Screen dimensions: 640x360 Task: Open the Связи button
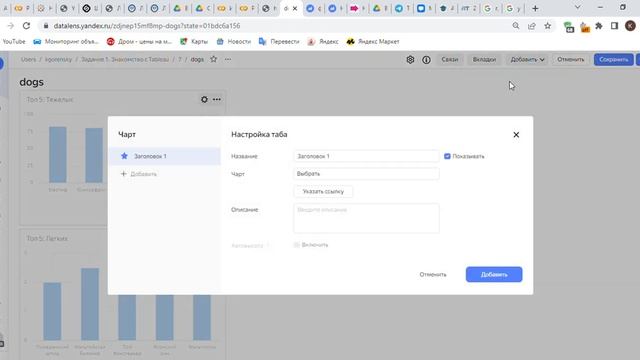click(449, 60)
